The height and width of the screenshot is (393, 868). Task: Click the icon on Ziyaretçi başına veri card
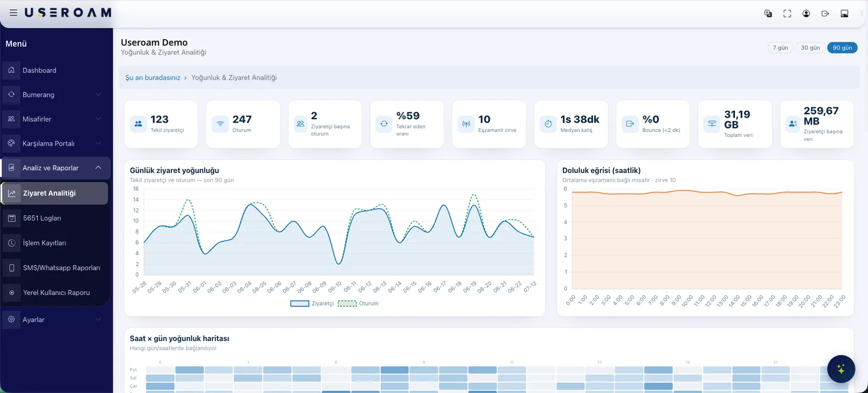point(793,124)
